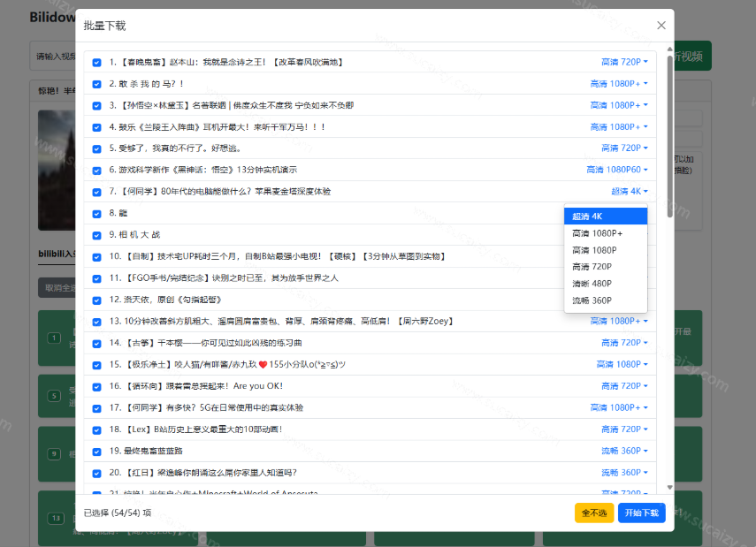
Task: Open quality dropdown for video 13 周六野Zoey
Action: (619, 321)
